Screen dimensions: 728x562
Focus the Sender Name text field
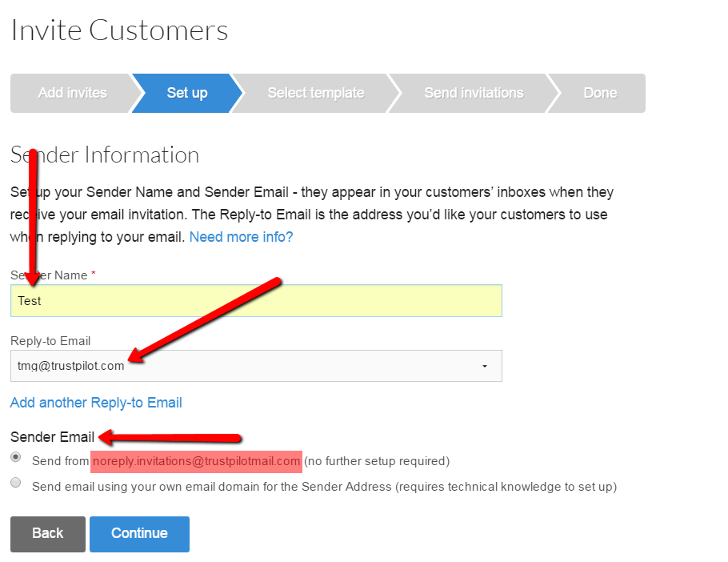pos(256,300)
